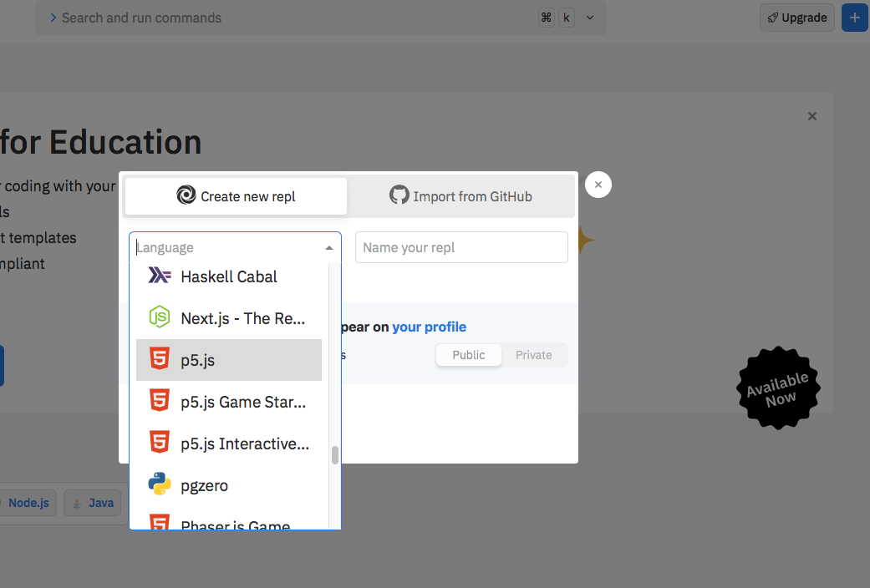The height and width of the screenshot is (588, 870).
Task: Click the Java coffee cup icon
Action: pos(77,503)
